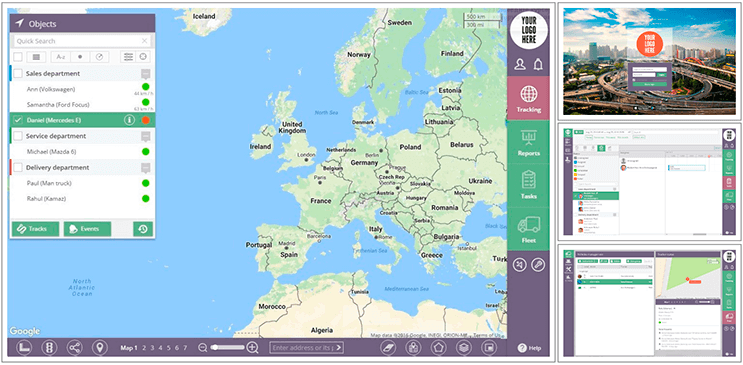The width and height of the screenshot is (743, 365).
Task: Open the user account icon
Action: [520, 64]
